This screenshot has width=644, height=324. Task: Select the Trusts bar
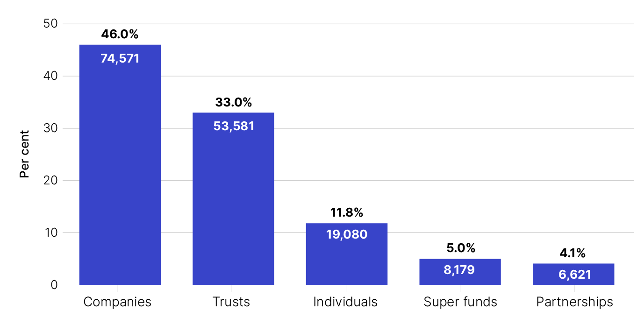(233, 210)
